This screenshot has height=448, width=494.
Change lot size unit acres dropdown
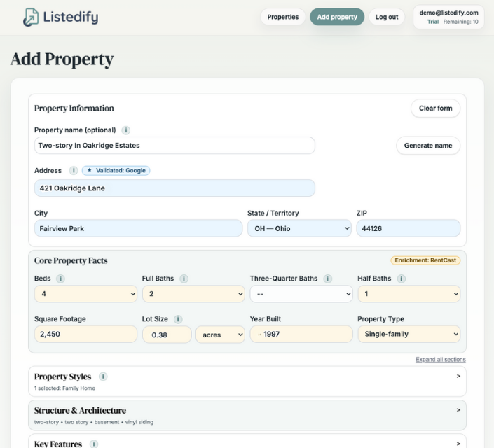click(220, 335)
